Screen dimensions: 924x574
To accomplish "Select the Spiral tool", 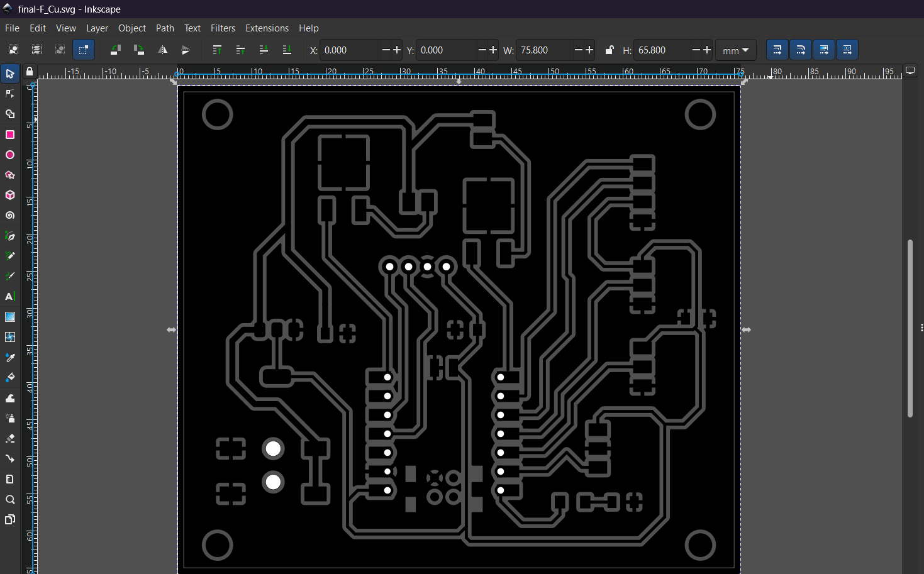I will [10, 216].
